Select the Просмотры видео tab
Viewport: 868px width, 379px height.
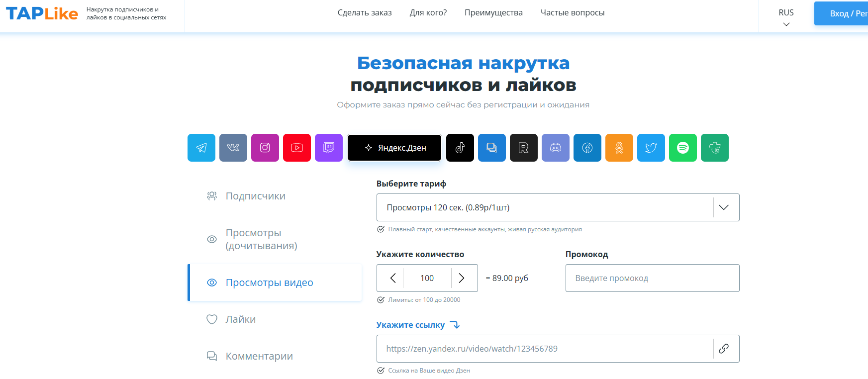point(275,283)
